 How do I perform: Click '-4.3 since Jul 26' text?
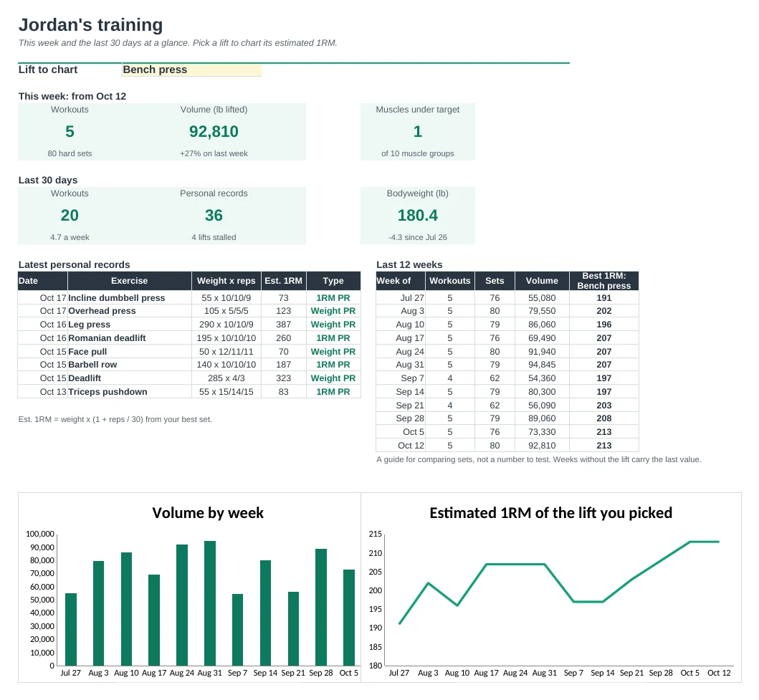[x=418, y=237]
